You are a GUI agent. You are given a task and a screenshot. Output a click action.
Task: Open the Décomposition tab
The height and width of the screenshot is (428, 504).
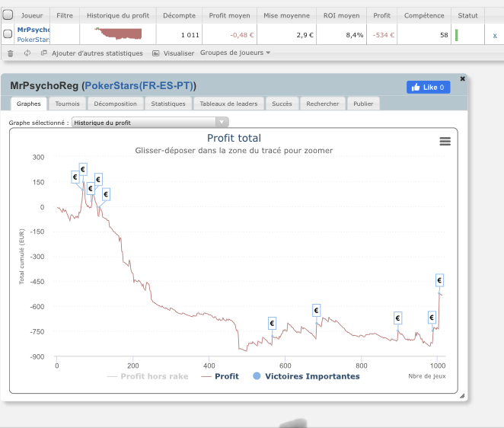tap(116, 104)
